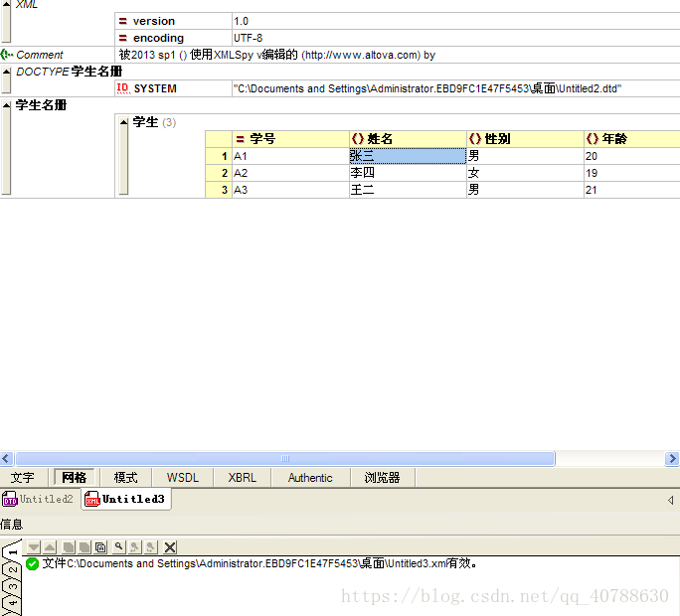The height and width of the screenshot is (616, 680).
Task: Click the copy message with children icon
Action: (x=85, y=547)
